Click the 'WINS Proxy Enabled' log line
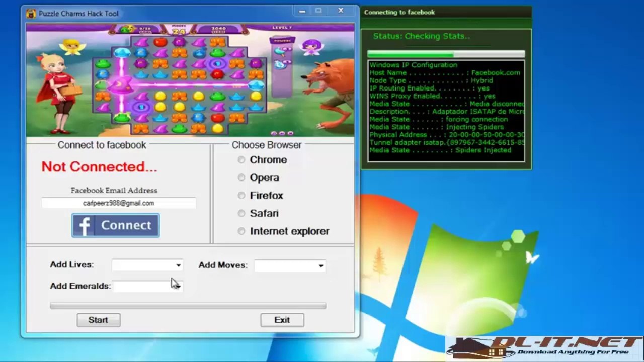644x362 pixels. coord(433,96)
